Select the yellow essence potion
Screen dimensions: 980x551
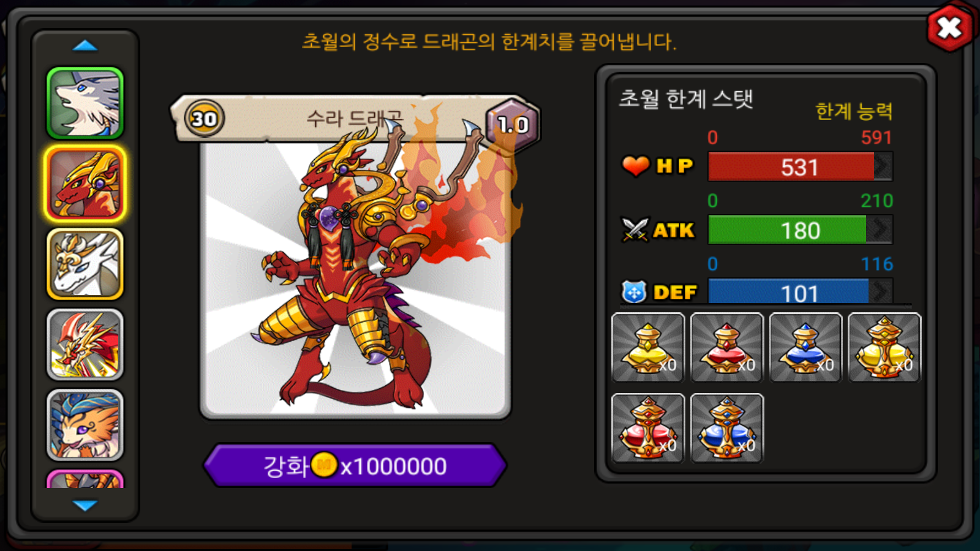click(648, 348)
